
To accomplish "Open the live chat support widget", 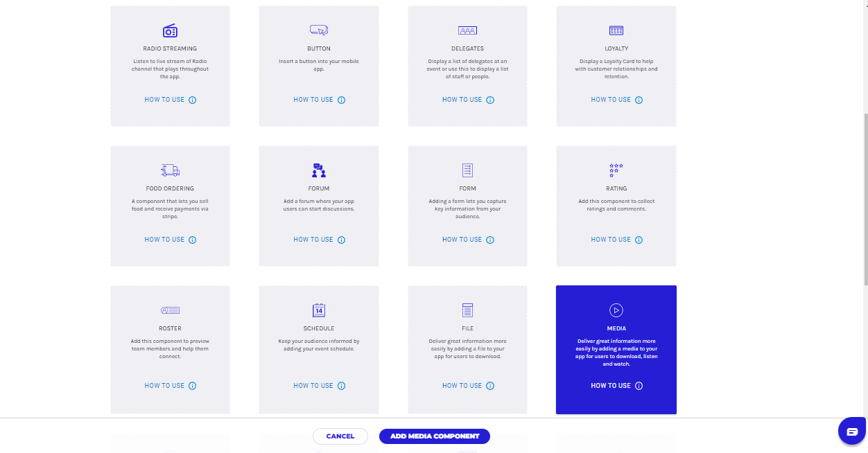I will click(852, 432).
